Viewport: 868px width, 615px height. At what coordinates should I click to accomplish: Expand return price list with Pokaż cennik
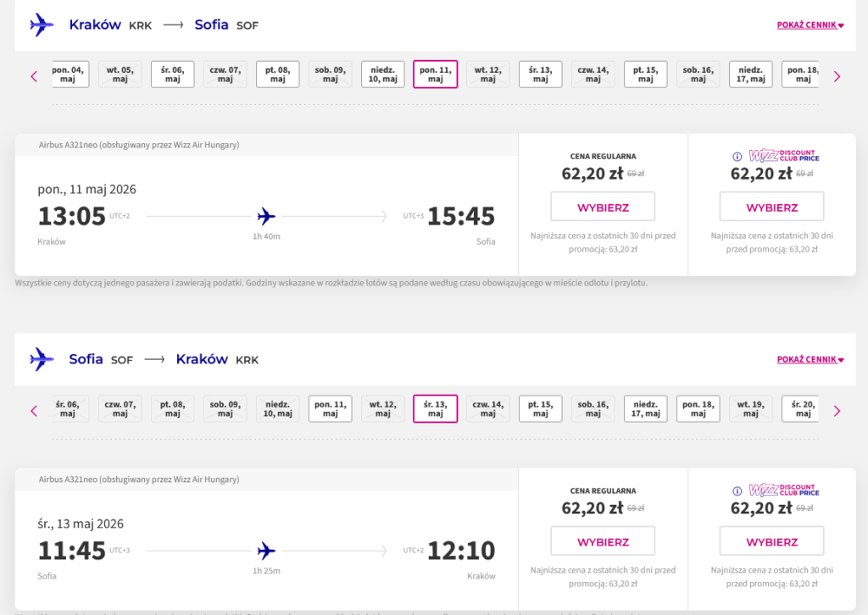click(810, 360)
